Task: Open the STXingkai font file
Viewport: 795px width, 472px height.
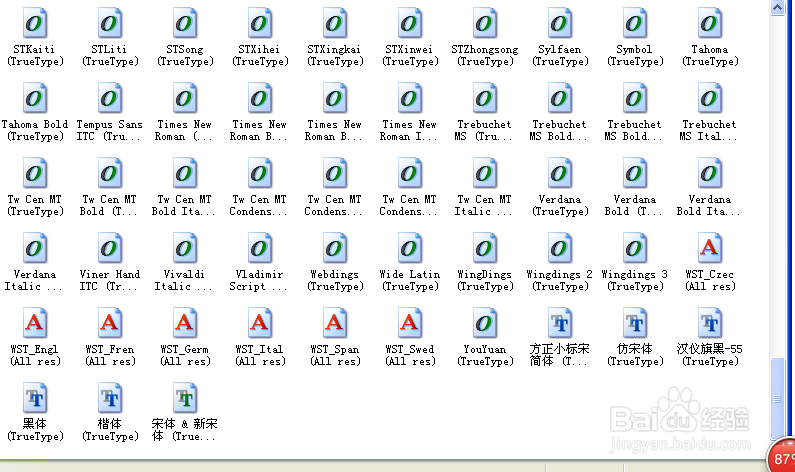Action: (335, 23)
